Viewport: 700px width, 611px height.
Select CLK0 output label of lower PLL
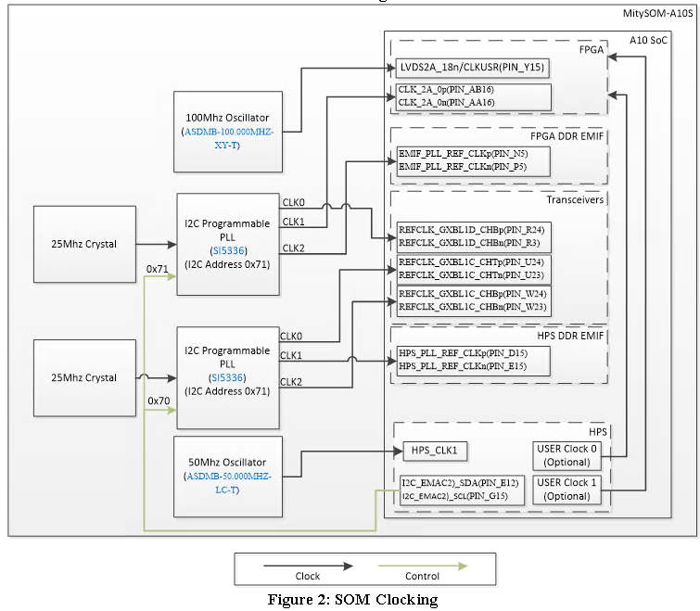[x=291, y=337]
